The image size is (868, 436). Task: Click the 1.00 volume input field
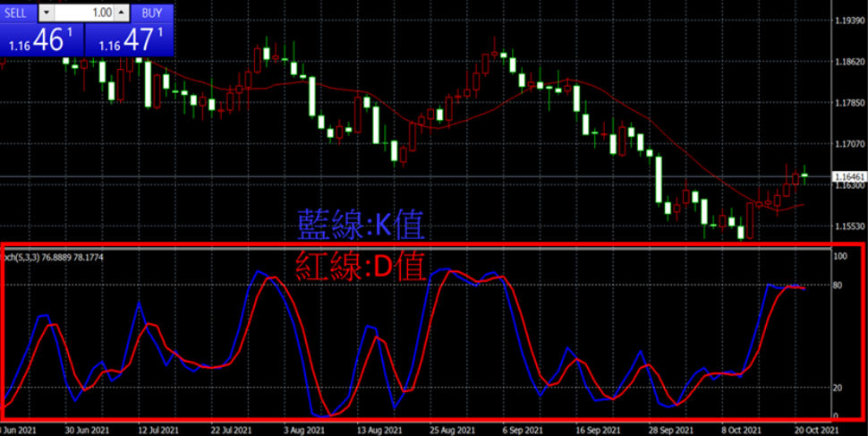[86, 13]
